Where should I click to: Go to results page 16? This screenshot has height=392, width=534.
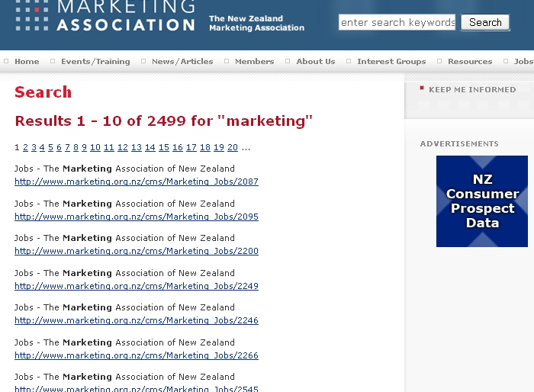tap(178, 147)
